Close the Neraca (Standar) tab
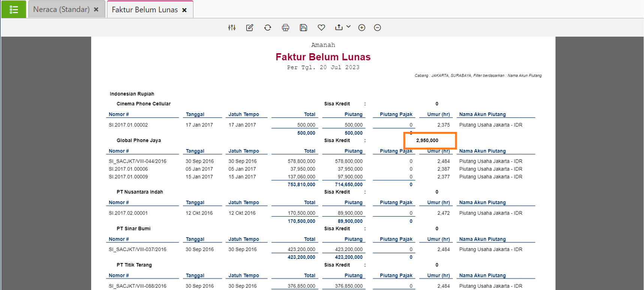 96,10
